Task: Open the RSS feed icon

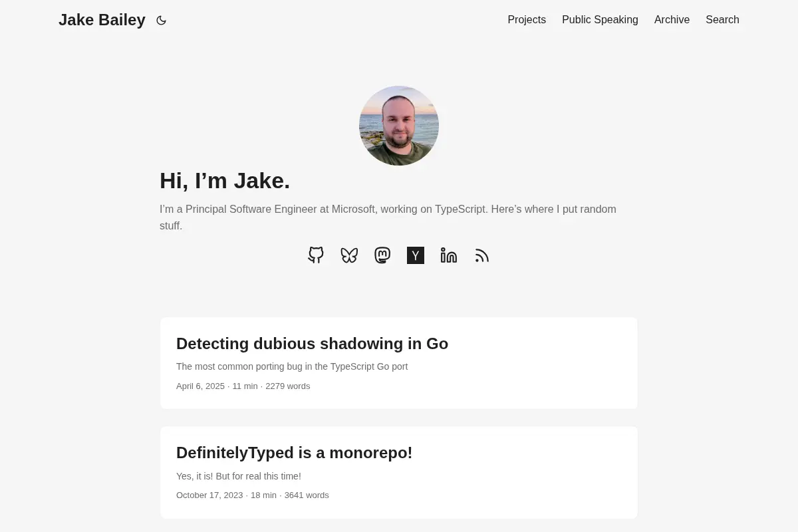Action: pyautogui.click(x=482, y=255)
